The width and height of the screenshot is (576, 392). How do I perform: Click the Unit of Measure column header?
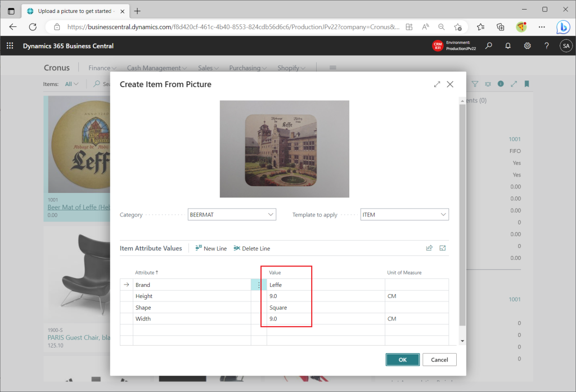[x=404, y=273]
